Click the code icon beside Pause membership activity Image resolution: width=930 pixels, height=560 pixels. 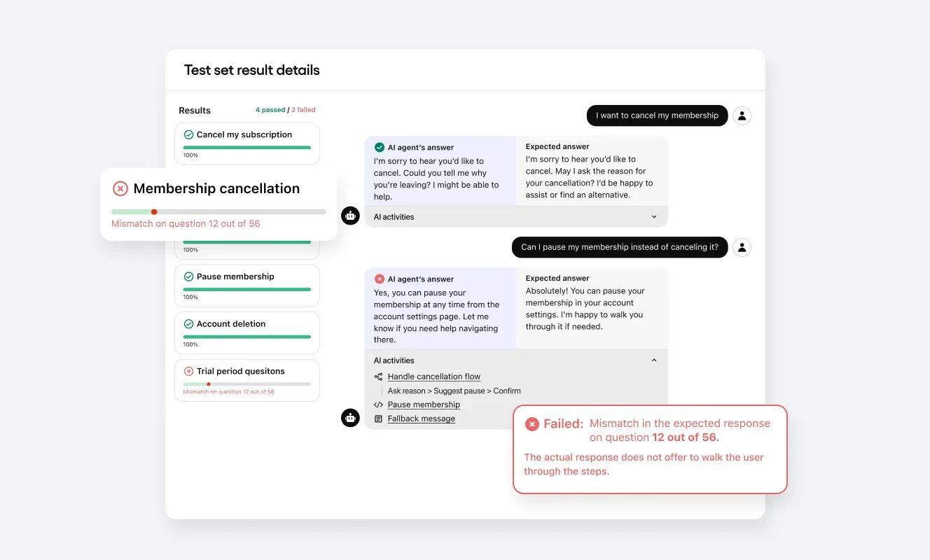coord(378,405)
